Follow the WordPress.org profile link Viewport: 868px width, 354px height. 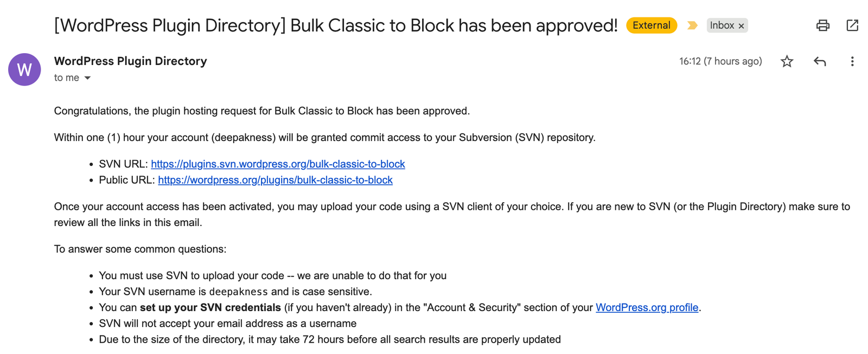click(647, 307)
